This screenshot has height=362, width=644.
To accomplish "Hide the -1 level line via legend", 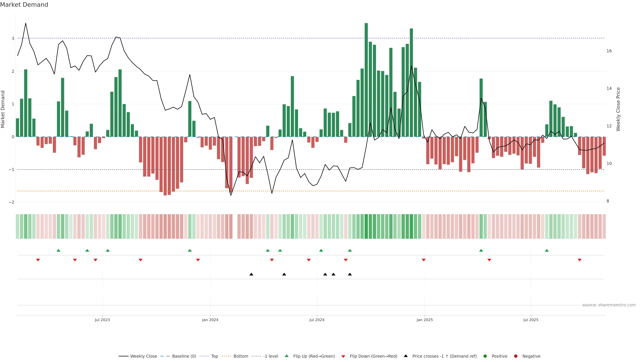I will (271, 356).
